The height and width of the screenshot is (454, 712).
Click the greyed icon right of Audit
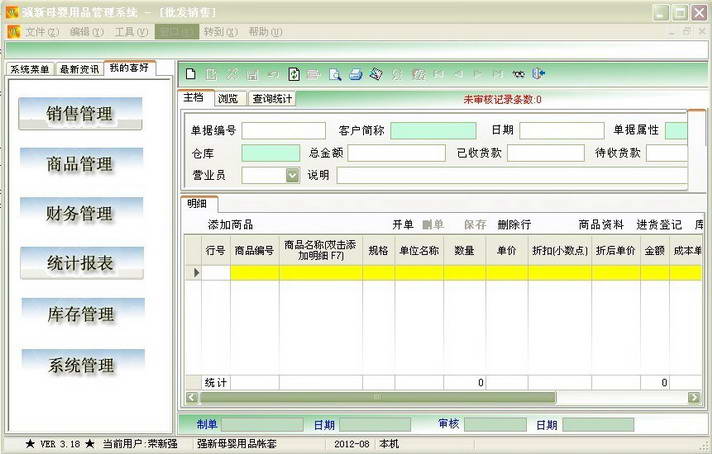pos(397,74)
